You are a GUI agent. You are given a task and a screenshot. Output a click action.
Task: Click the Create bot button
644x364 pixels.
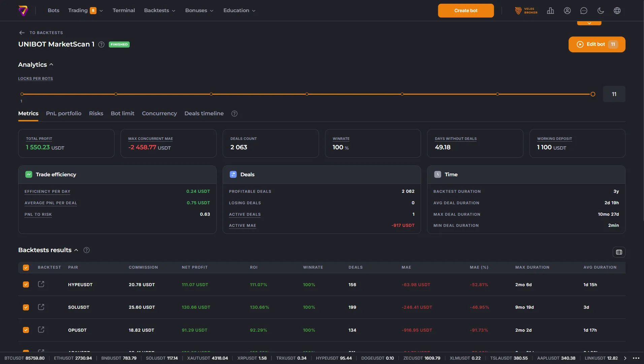coord(466,10)
